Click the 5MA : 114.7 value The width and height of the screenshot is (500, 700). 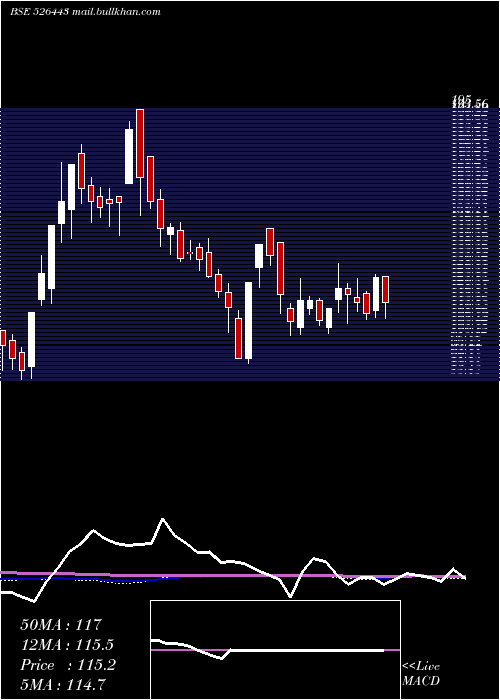(63, 684)
